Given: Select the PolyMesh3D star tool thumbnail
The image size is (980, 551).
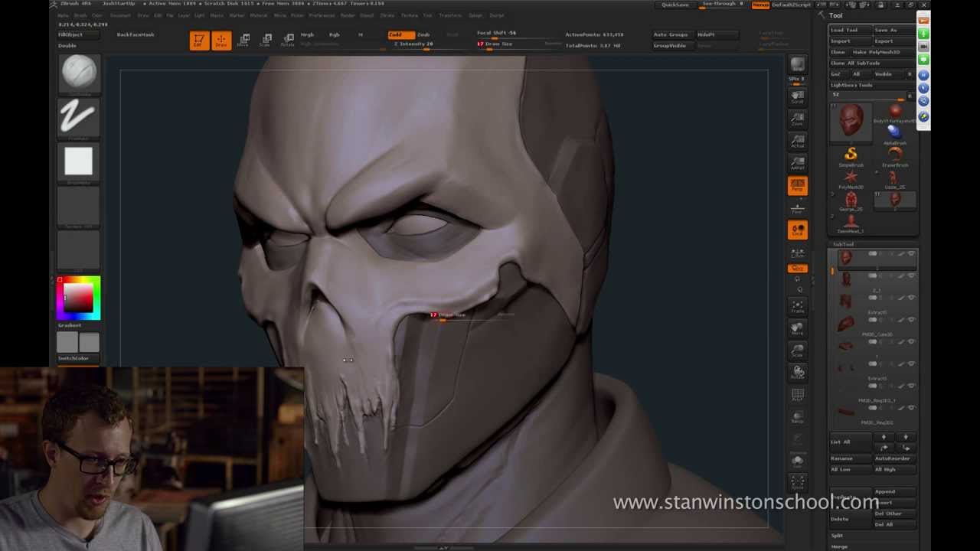Looking at the screenshot, I should click(851, 179).
